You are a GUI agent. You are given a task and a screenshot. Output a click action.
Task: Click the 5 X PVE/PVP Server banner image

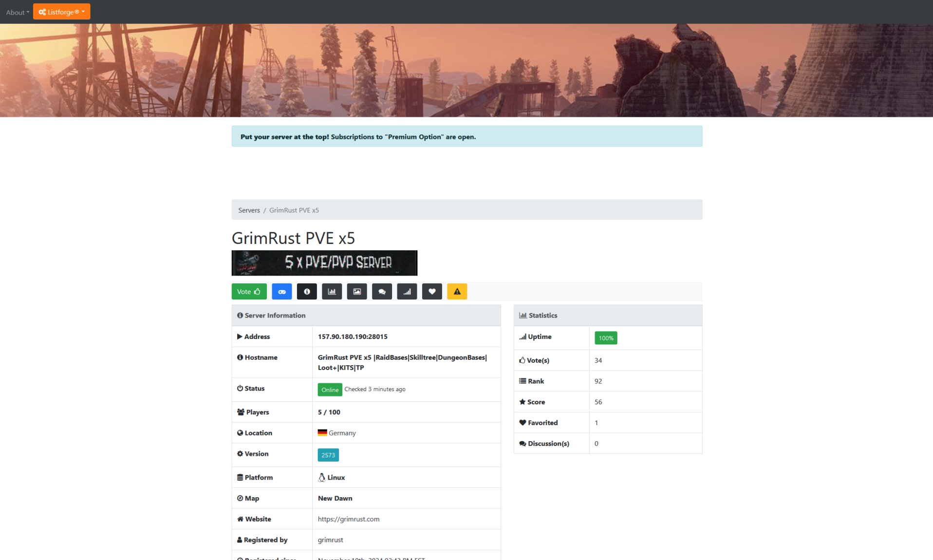(324, 263)
